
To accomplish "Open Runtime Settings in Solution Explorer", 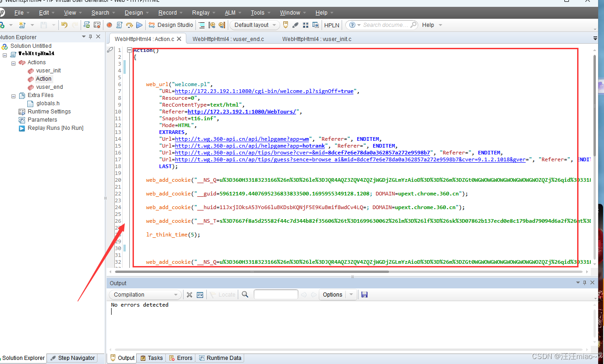I will pyautogui.click(x=49, y=112).
